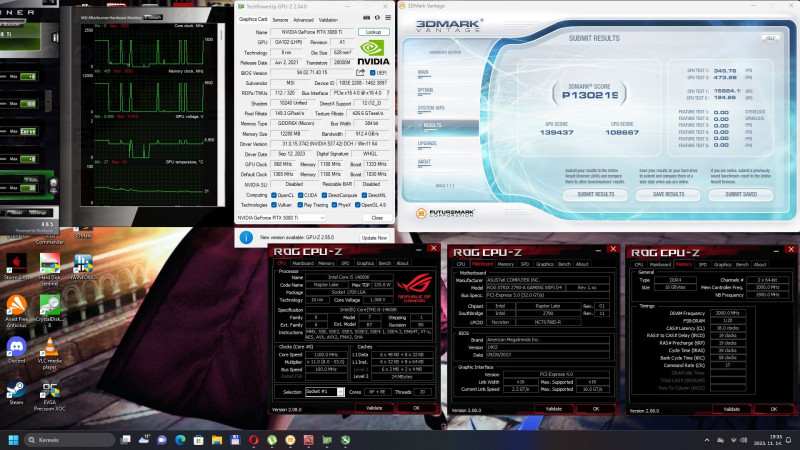Toggle the OpenCL checkbox
The height and width of the screenshot is (450, 800).
point(274,195)
